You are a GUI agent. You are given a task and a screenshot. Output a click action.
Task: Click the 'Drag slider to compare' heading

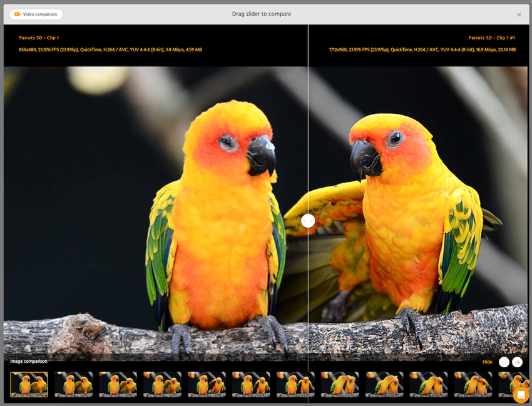pos(262,14)
